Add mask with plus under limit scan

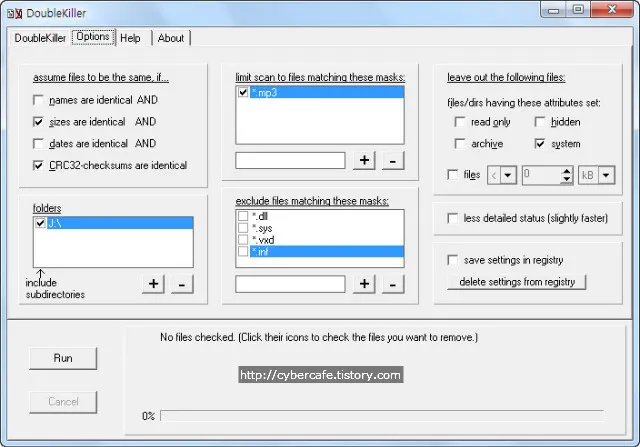365,160
